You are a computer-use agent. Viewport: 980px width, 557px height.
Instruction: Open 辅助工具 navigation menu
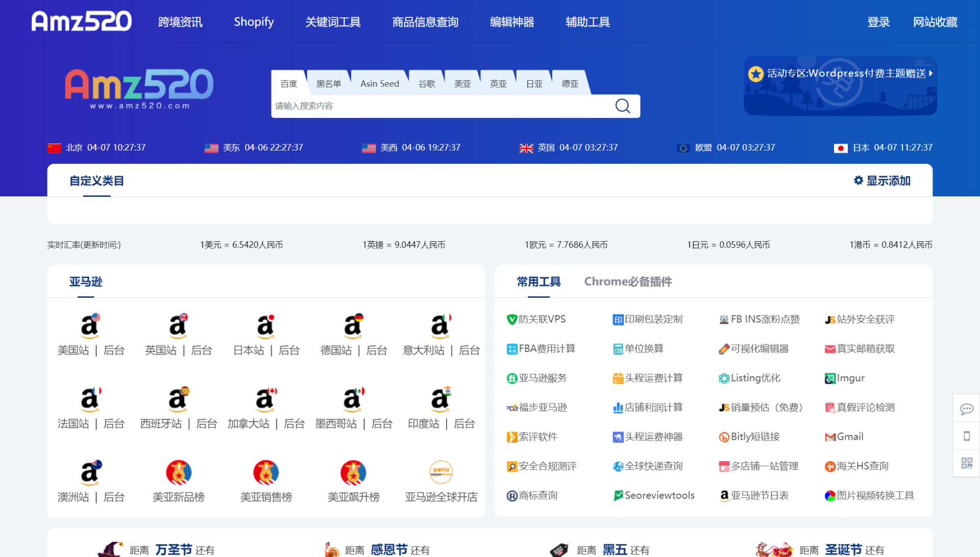(587, 22)
